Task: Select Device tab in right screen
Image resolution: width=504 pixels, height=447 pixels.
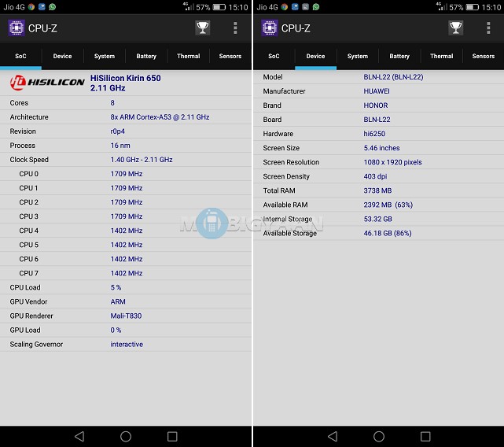Action: [315, 56]
